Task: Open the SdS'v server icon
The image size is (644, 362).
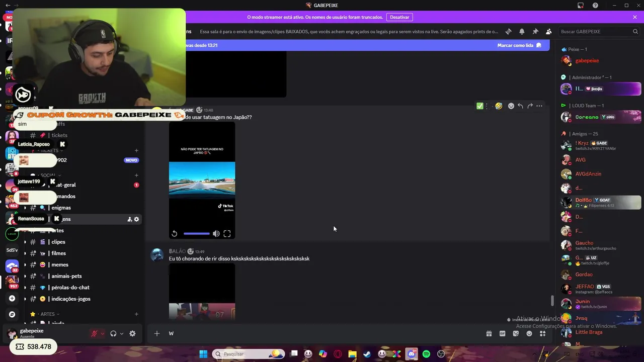Action: click(12, 250)
